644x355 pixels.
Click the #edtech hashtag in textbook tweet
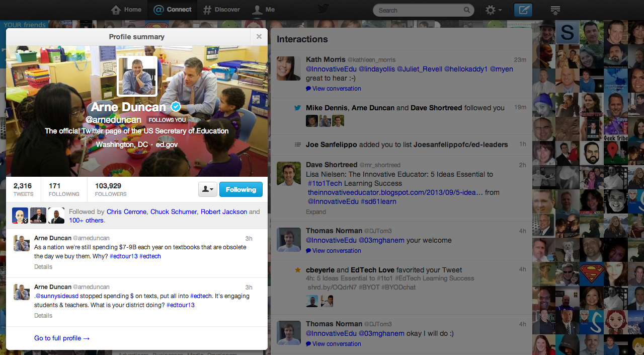click(150, 256)
